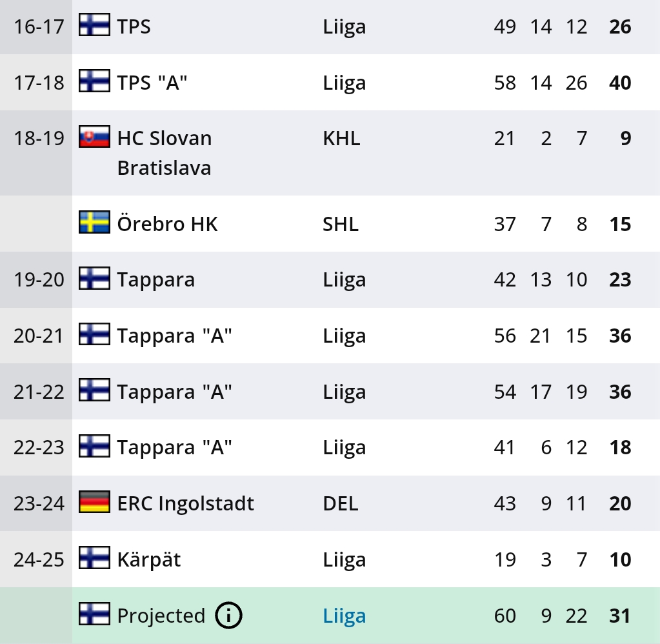This screenshot has height=644, width=660.
Task: Click the Finnish flag in the Projected row
Action: click(x=95, y=614)
